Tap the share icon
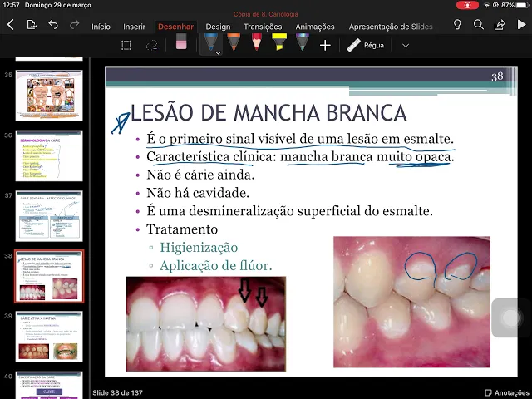532x399 pixels. (500, 25)
